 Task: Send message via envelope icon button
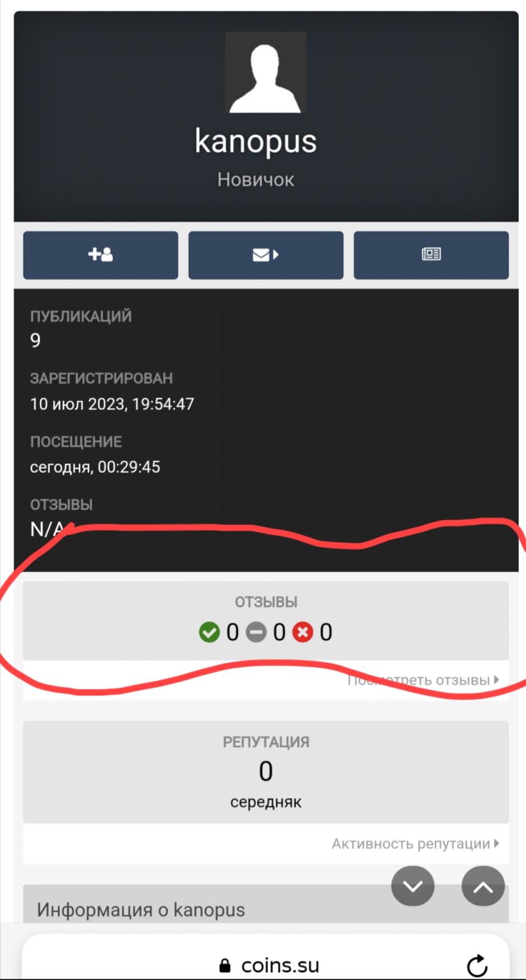[265, 255]
